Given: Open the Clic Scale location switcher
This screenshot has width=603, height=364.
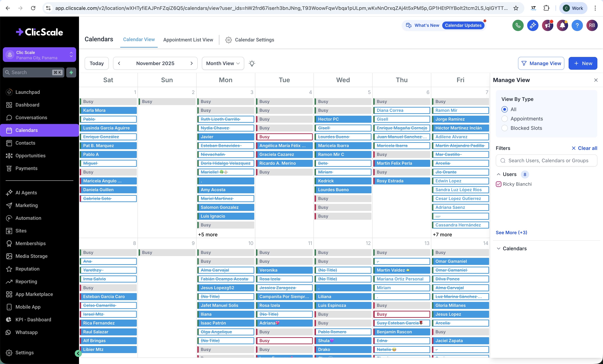Looking at the screenshot, I should [39, 55].
